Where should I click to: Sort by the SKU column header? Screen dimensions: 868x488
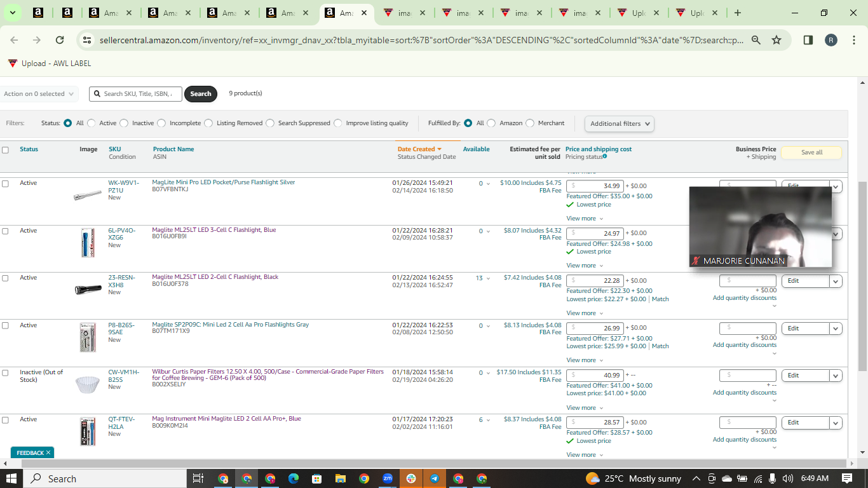click(x=114, y=149)
